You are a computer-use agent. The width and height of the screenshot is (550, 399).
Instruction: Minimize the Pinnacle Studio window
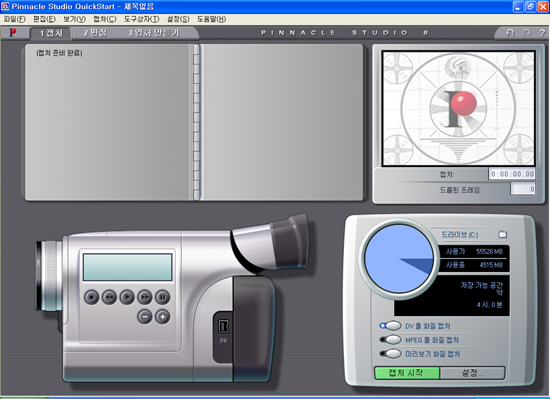(518, 7)
